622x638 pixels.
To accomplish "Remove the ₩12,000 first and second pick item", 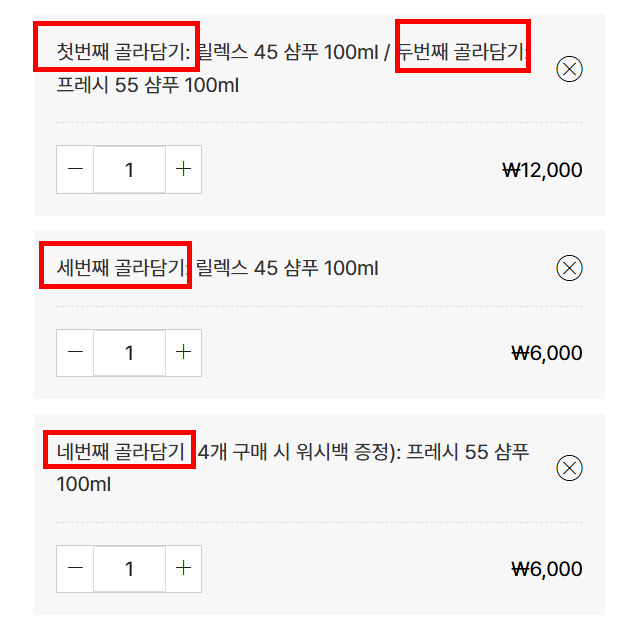I will click(x=569, y=69).
